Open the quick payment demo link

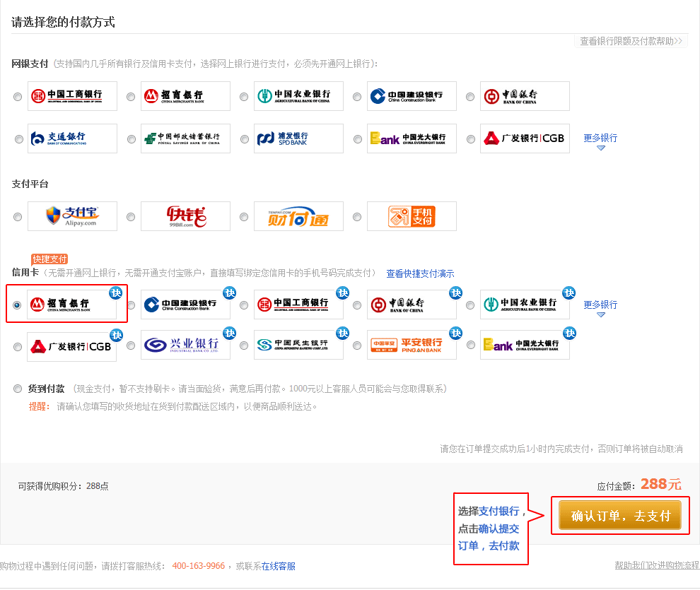click(420, 273)
